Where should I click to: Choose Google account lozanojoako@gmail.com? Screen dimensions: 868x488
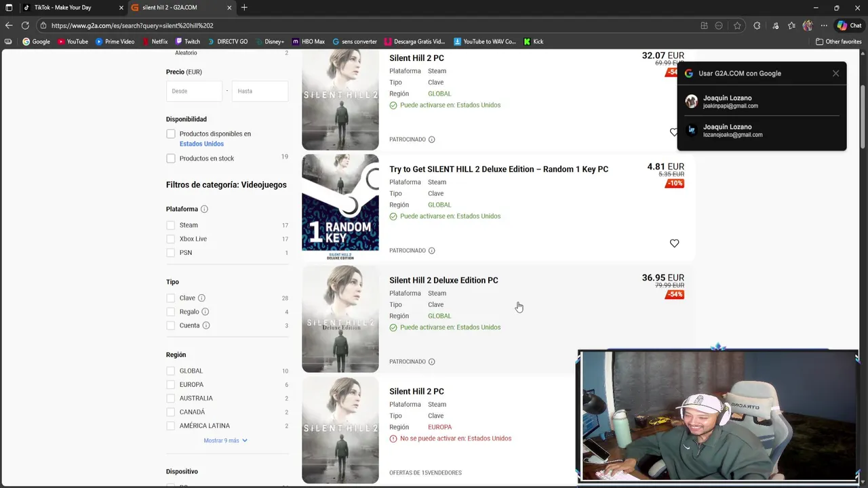pyautogui.click(x=762, y=130)
